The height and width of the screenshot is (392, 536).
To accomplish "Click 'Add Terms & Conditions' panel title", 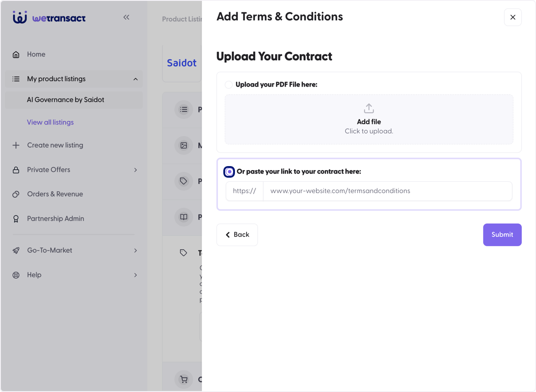I will pyautogui.click(x=280, y=17).
